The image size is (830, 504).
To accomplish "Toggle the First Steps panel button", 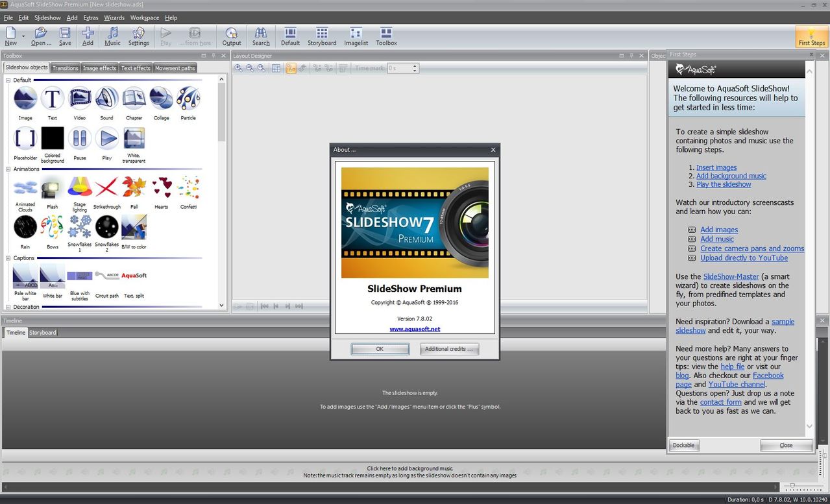I will 812,36.
